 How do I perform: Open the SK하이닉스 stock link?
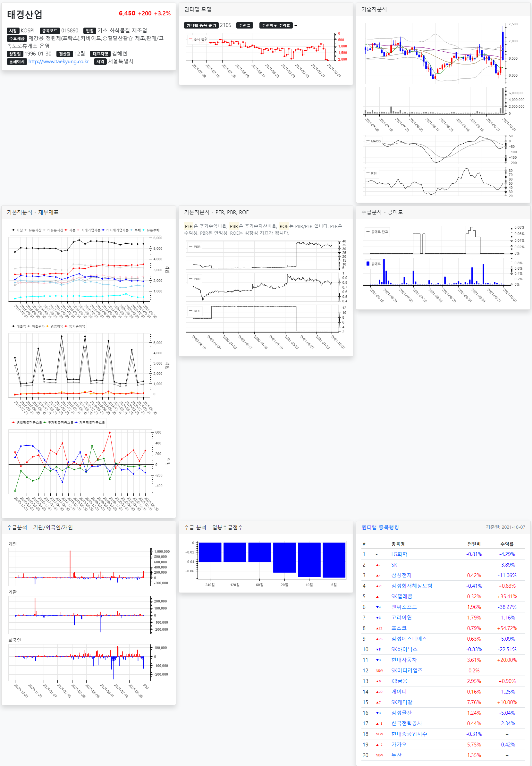tap(404, 649)
